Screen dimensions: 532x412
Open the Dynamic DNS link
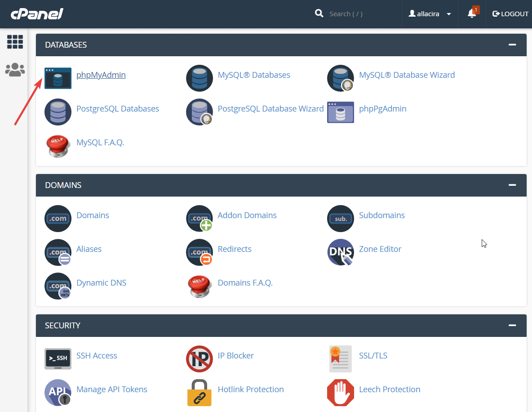tap(102, 283)
